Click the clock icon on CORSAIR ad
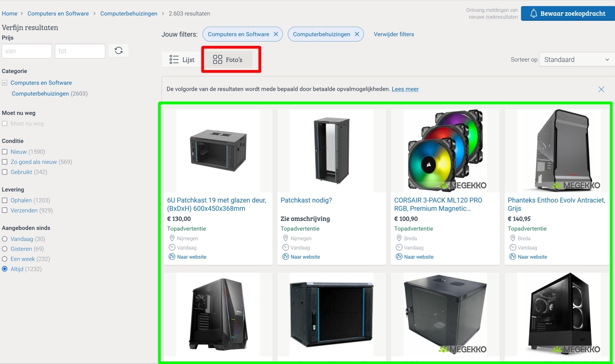The height and width of the screenshot is (364, 615). pos(399,248)
